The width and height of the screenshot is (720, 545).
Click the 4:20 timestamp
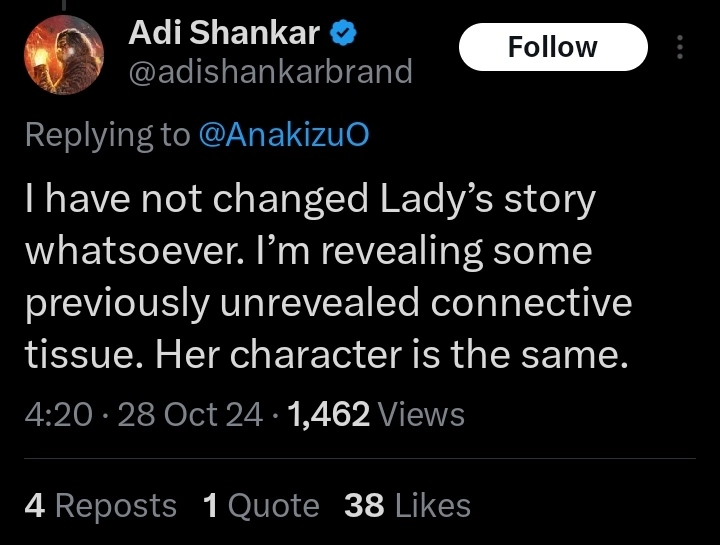(x=58, y=414)
